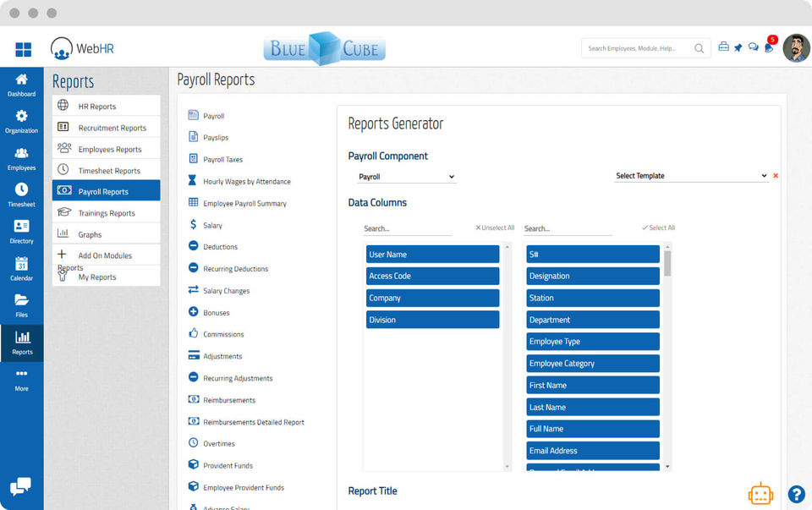This screenshot has height=510, width=812.
Task: Open the Select Template dropdown
Action: tap(691, 176)
